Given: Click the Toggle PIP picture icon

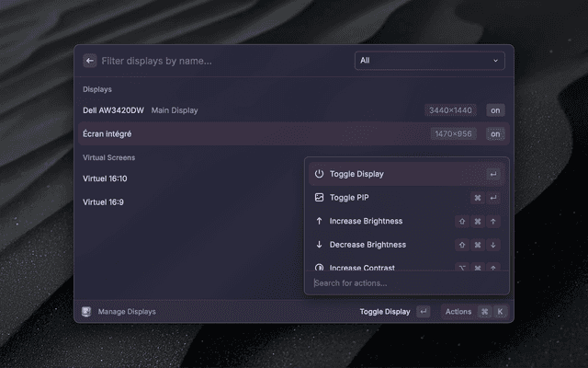Looking at the screenshot, I should coord(319,198).
